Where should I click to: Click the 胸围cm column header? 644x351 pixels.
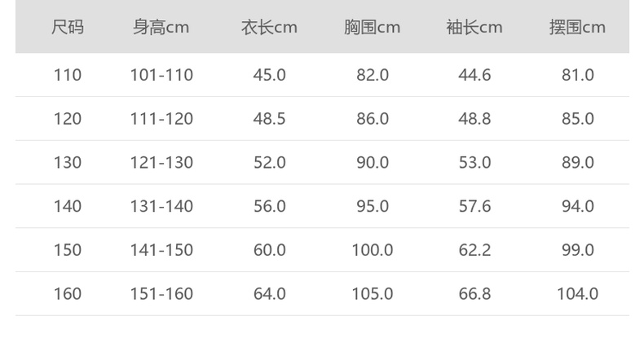(x=372, y=28)
